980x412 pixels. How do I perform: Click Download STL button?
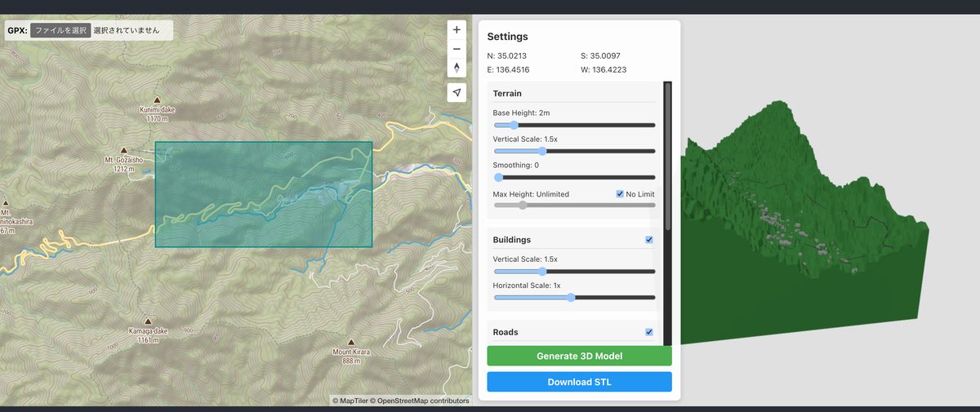tap(579, 382)
